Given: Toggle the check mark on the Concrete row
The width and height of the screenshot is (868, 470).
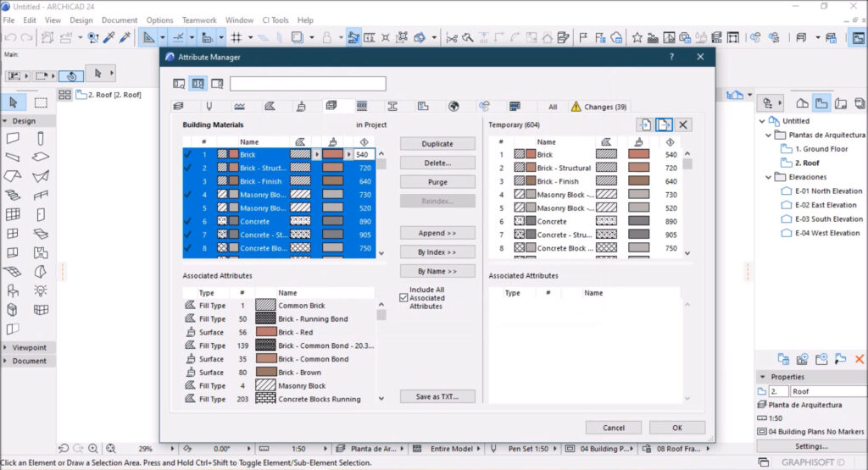Looking at the screenshot, I should [188, 221].
